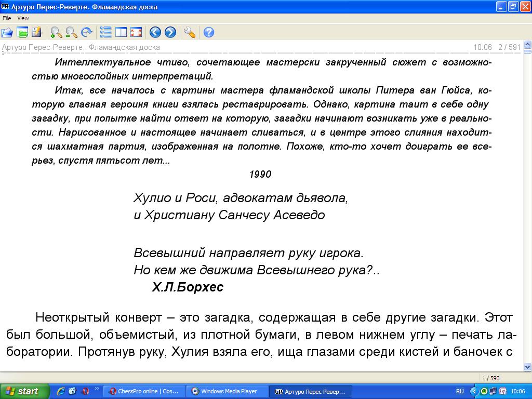Zoom in with the green plus magnifier
The width and height of the screenshot is (532, 399).
(56, 33)
